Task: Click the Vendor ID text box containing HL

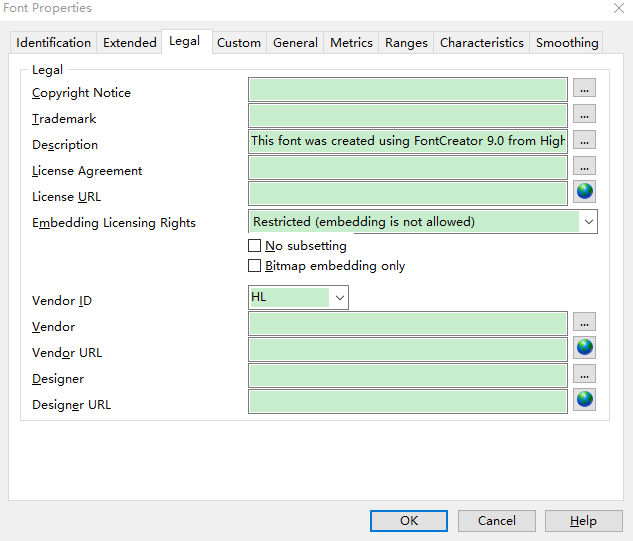Action: coord(289,298)
